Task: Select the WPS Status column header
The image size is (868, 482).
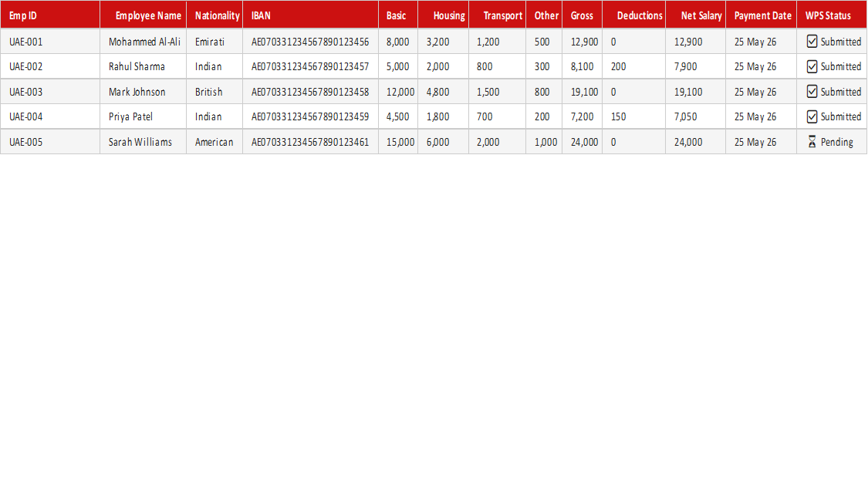Action: point(832,15)
